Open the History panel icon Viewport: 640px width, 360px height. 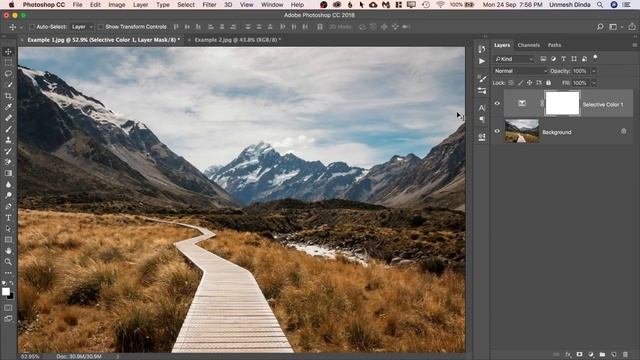tap(482, 49)
